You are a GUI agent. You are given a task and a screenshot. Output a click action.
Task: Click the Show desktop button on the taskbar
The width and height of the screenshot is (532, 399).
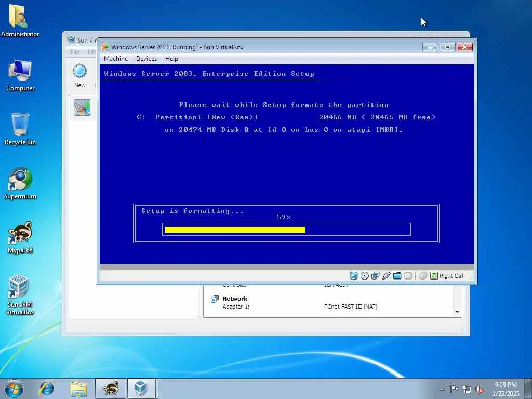528,389
